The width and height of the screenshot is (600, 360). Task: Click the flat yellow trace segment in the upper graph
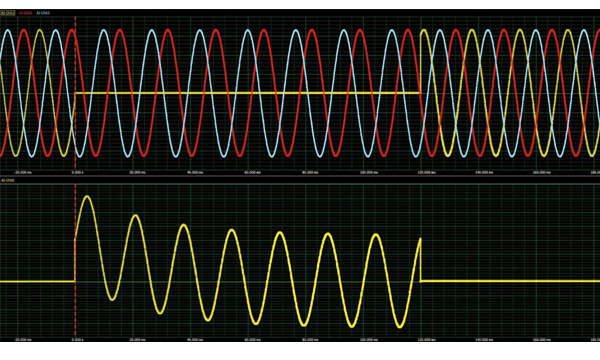pos(248,93)
